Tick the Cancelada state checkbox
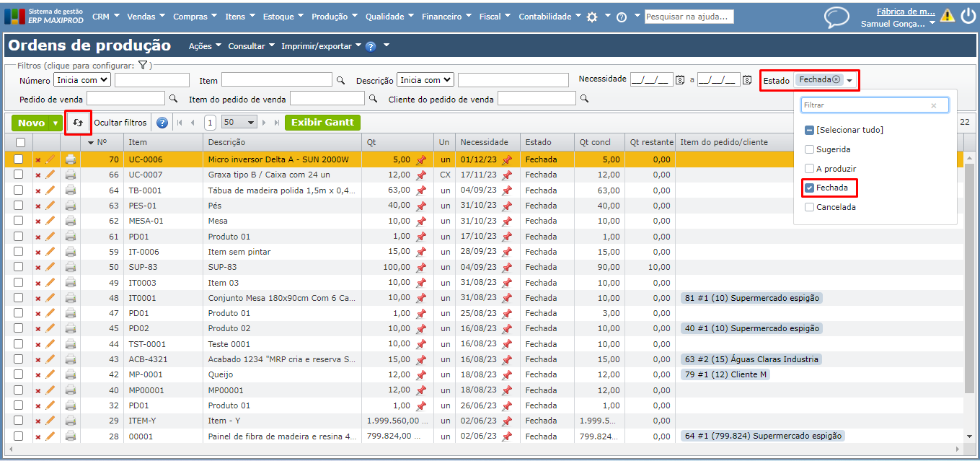Screen dimensions: 980x461 [x=810, y=207]
